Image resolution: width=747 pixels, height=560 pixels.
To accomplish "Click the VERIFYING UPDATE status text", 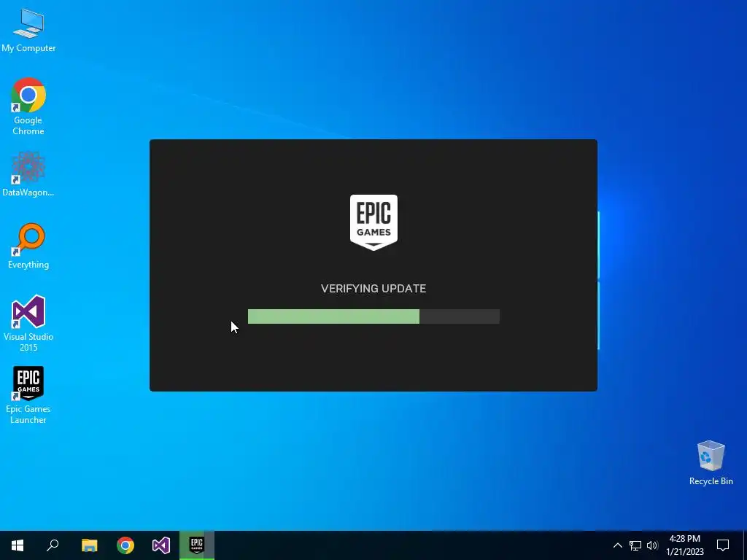I will tap(373, 289).
